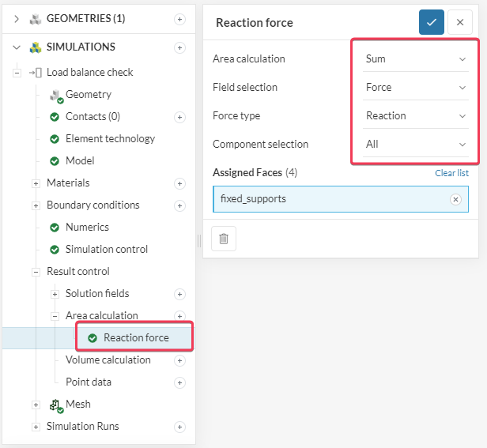Select the Numerics tree item
The image size is (487, 448).
[x=87, y=228]
